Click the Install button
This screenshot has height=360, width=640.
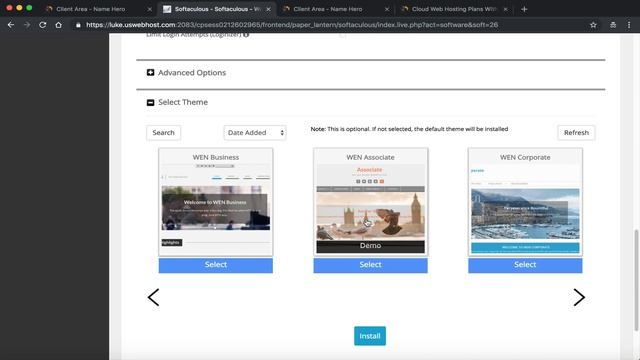tap(370, 336)
